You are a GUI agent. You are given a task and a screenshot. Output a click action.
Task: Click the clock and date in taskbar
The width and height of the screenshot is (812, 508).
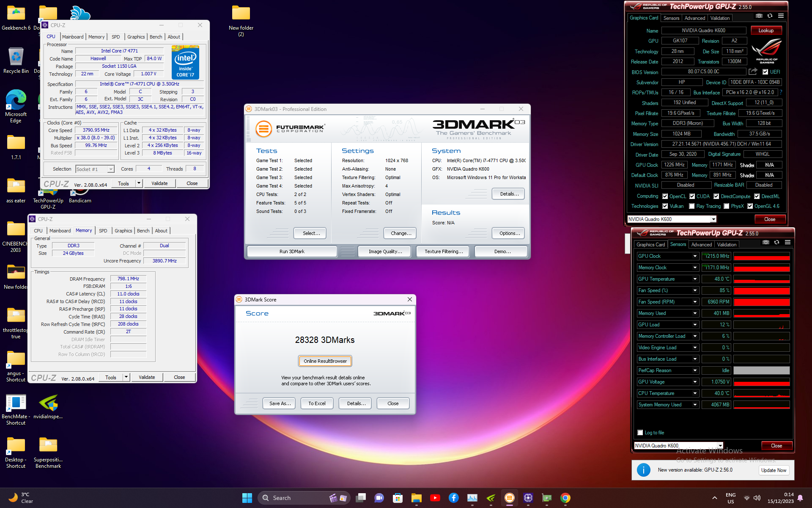click(781, 498)
